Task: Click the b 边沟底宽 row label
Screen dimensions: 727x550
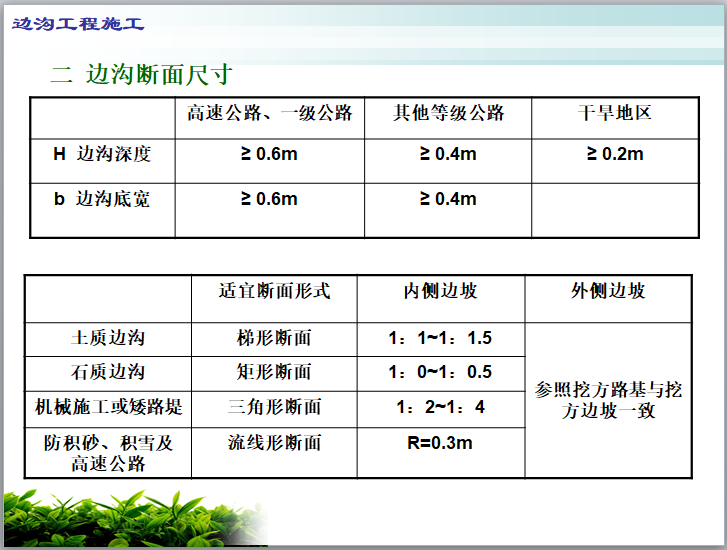Action: [x=102, y=199]
